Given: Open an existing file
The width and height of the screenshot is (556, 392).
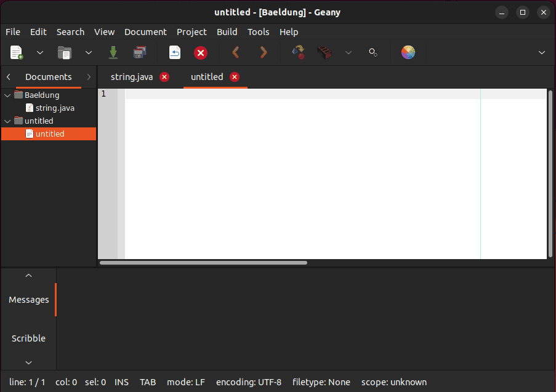Looking at the screenshot, I should (64, 53).
